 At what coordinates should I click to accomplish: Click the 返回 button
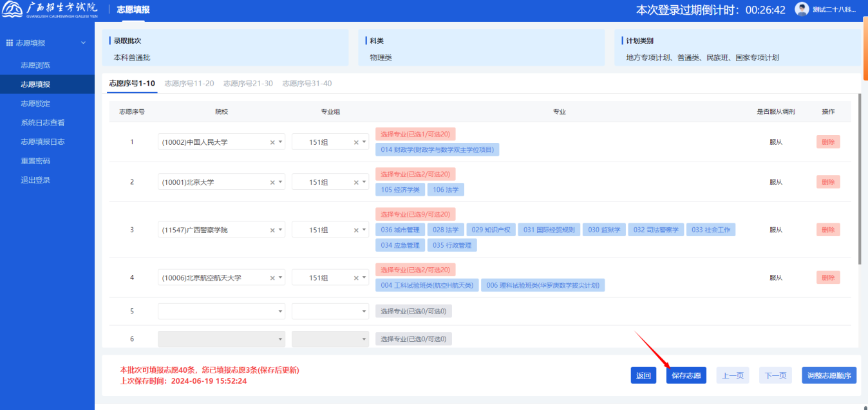(643, 375)
